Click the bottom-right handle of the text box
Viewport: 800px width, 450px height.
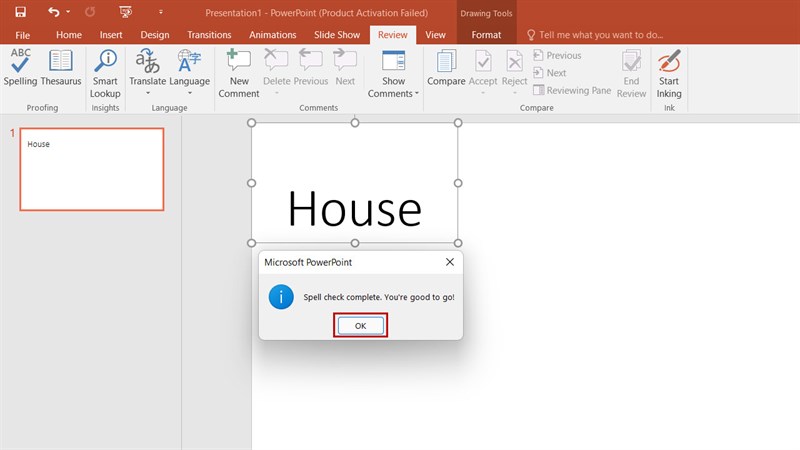click(458, 243)
